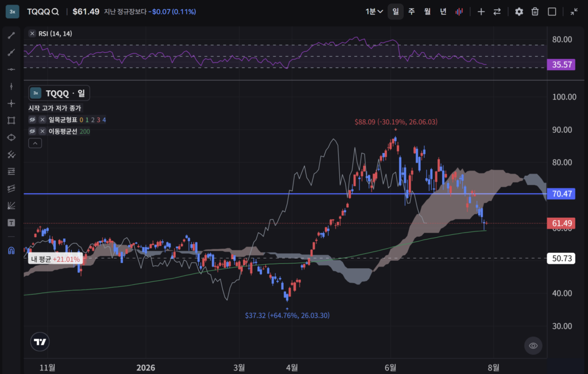Viewport: 588px width, 374px height.
Task: Select the rectangle shape tool
Action: click(11, 121)
